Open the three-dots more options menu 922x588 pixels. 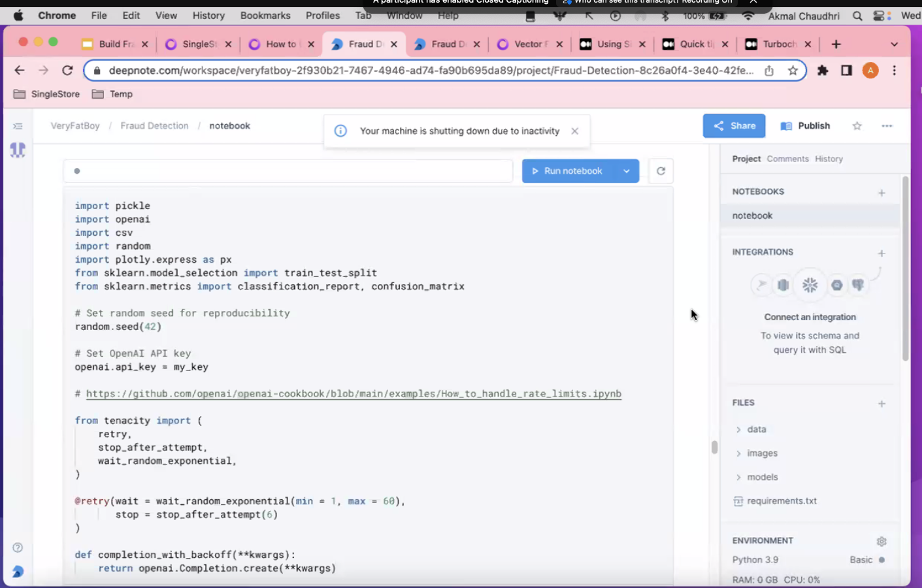point(886,126)
